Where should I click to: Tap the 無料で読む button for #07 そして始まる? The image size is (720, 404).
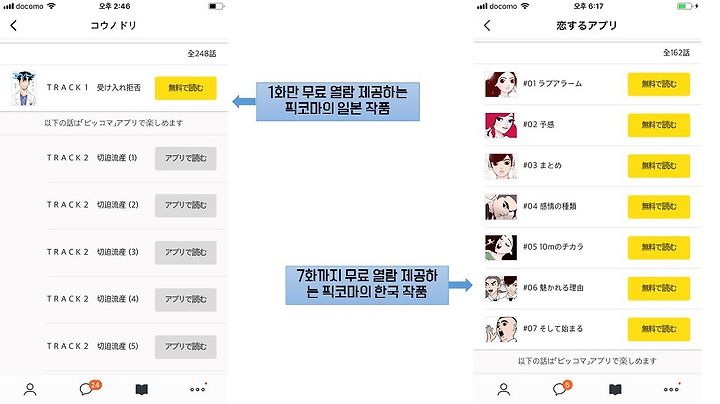tap(659, 329)
